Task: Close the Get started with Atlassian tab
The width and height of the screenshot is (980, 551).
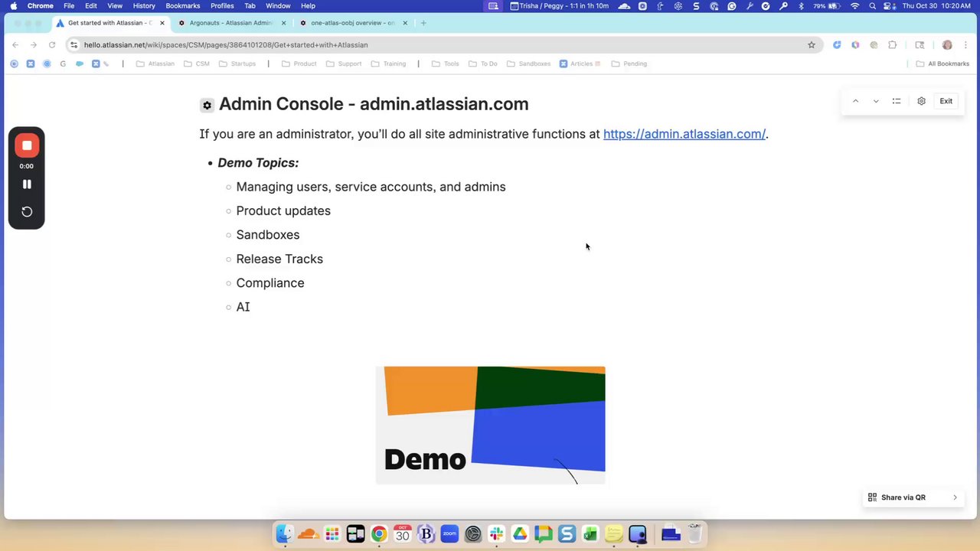Action: point(162,23)
